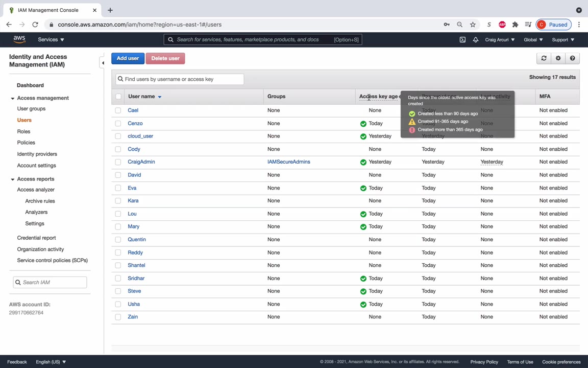This screenshot has height=368, width=588.
Task: Click the AWS logo home icon
Action: point(19,39)
